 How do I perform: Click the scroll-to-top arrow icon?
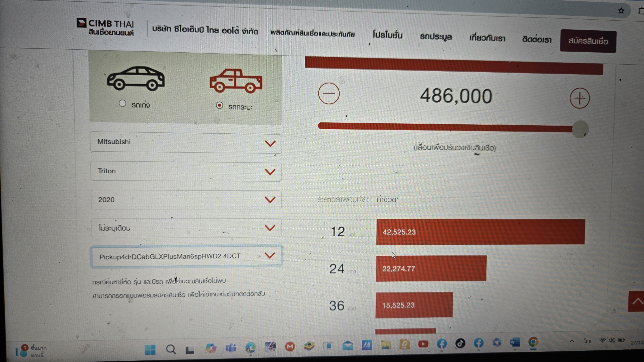pyautogui.click(x=636, y=301)
